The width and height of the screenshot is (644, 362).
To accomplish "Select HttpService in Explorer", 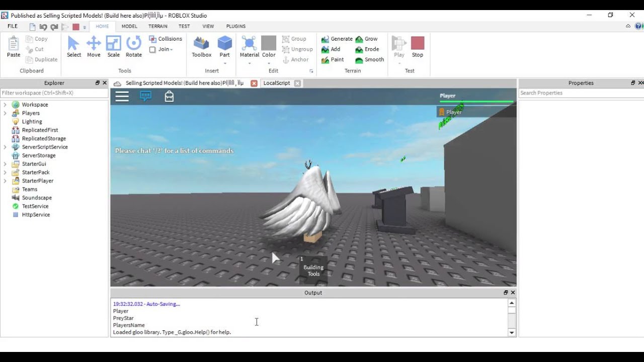I will point(36,215).
